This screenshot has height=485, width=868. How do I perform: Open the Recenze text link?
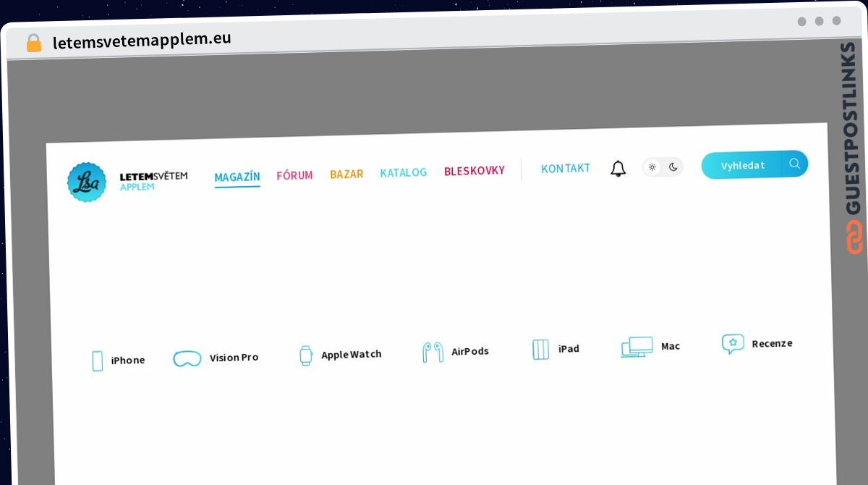coord(772,343)
